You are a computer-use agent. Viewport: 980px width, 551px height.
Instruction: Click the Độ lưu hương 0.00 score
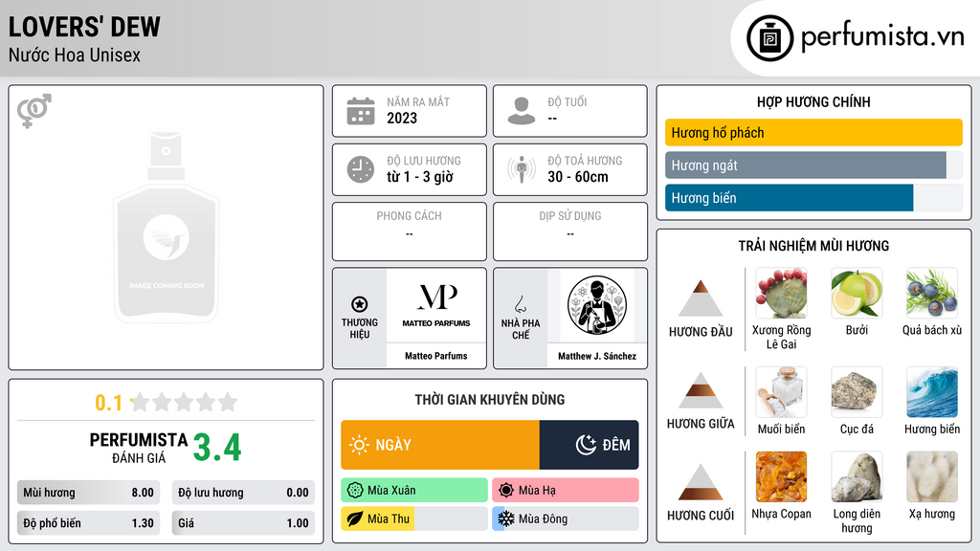[x=243, y=493]
